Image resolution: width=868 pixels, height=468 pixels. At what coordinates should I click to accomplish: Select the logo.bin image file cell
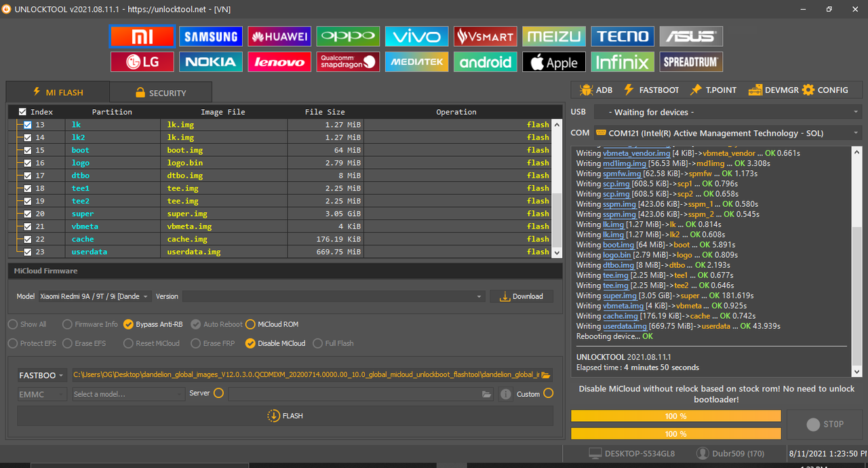click(224, 163)
